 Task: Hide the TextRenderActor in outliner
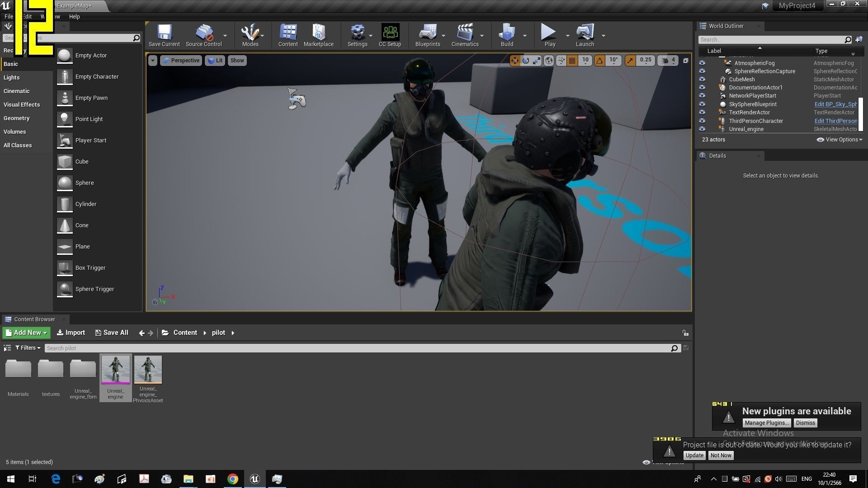702,113
